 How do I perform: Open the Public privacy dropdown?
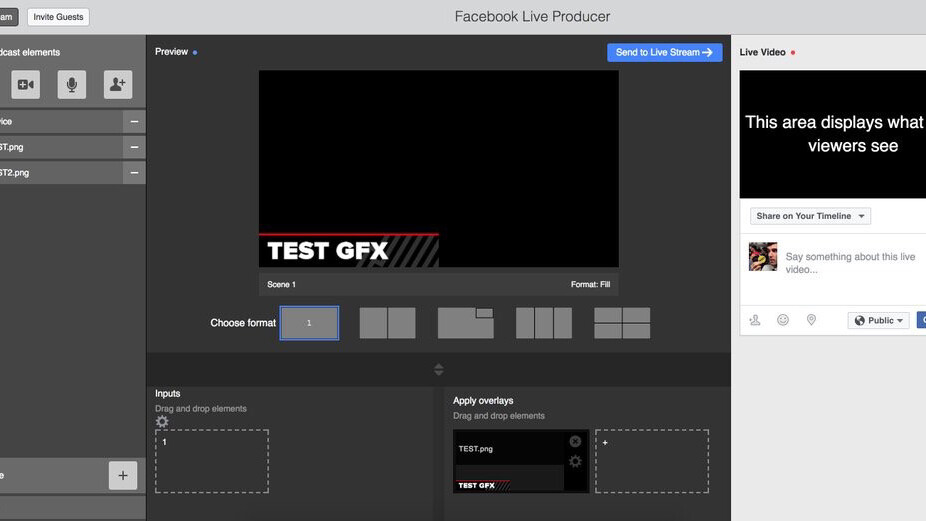pos(879,321)
